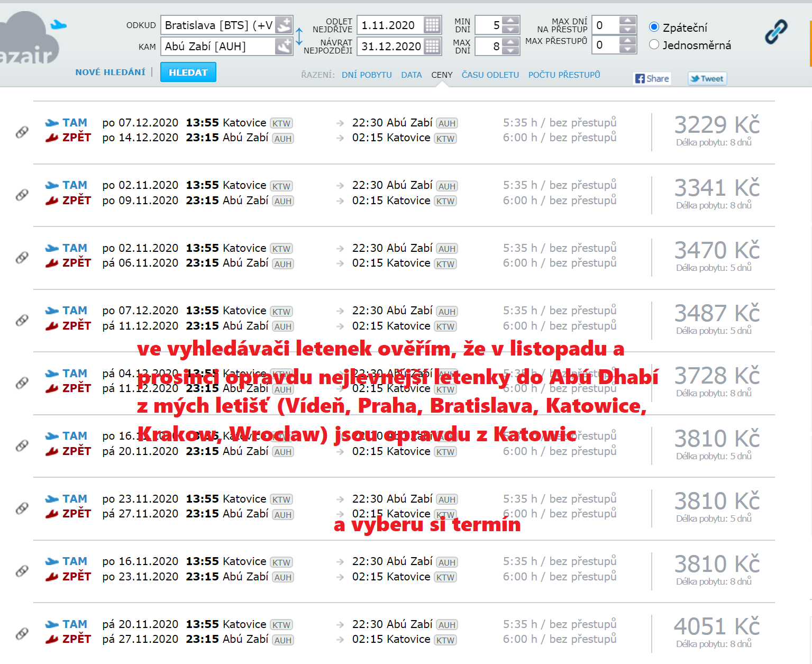This screenshot has width=812, height=664.
Task: Copy link icon for 3728 Kč flight
Action: tap(22, 383)
